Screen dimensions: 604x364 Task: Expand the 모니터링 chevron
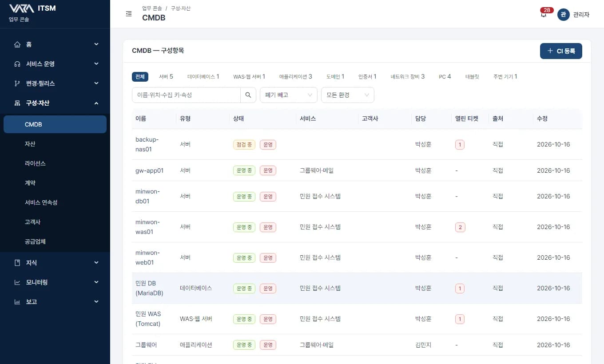[96, 282]
